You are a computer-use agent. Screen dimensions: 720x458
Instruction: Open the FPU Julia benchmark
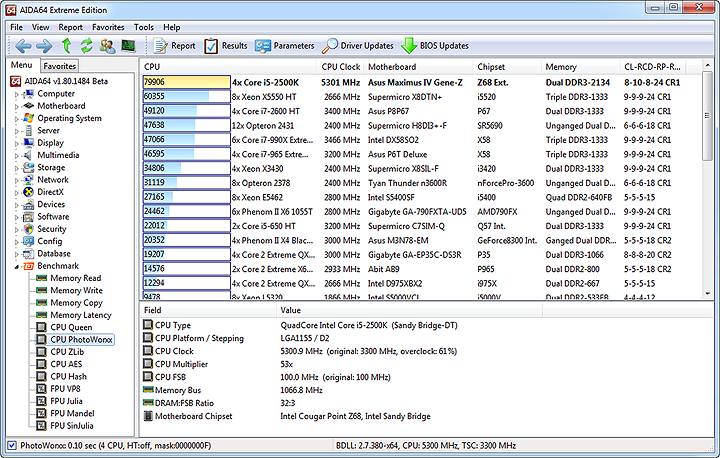coord(66,401)
